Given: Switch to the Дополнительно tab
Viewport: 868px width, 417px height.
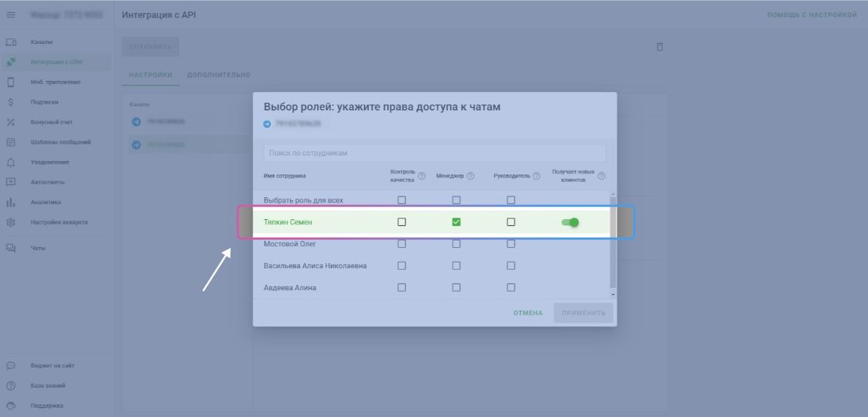Looking at the screenshot, I should [x=218, y=75].
